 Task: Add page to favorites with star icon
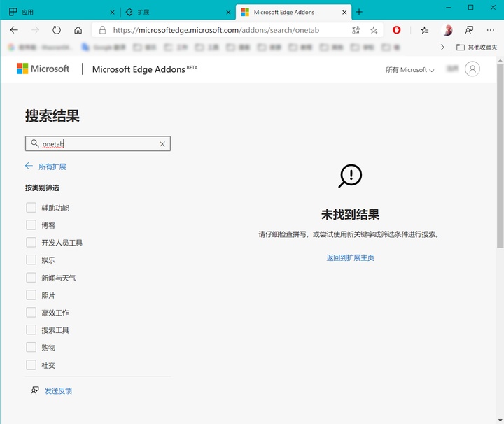[374, 30]
